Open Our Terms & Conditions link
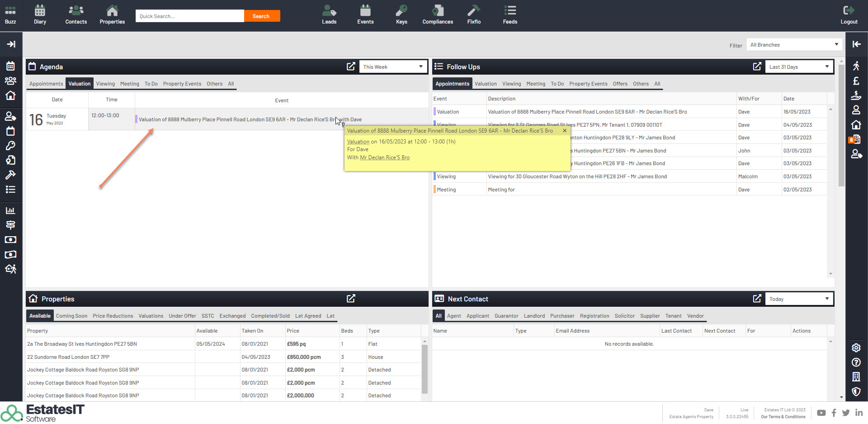Viewport: 868px width, 424px height. click(x=783, y=417)
